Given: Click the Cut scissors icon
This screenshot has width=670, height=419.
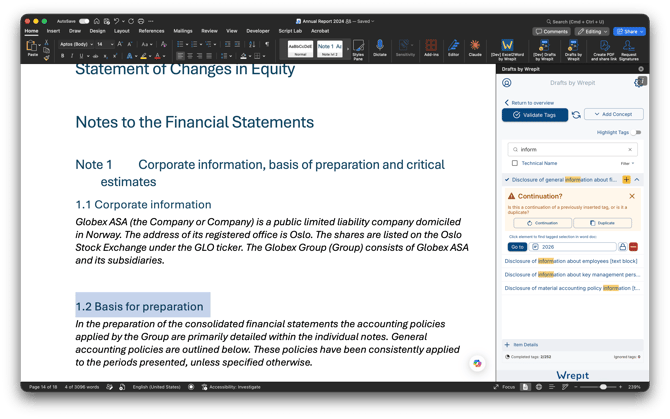Looking at the screenshot, I should pyautogui.click(x=47, y=43).
